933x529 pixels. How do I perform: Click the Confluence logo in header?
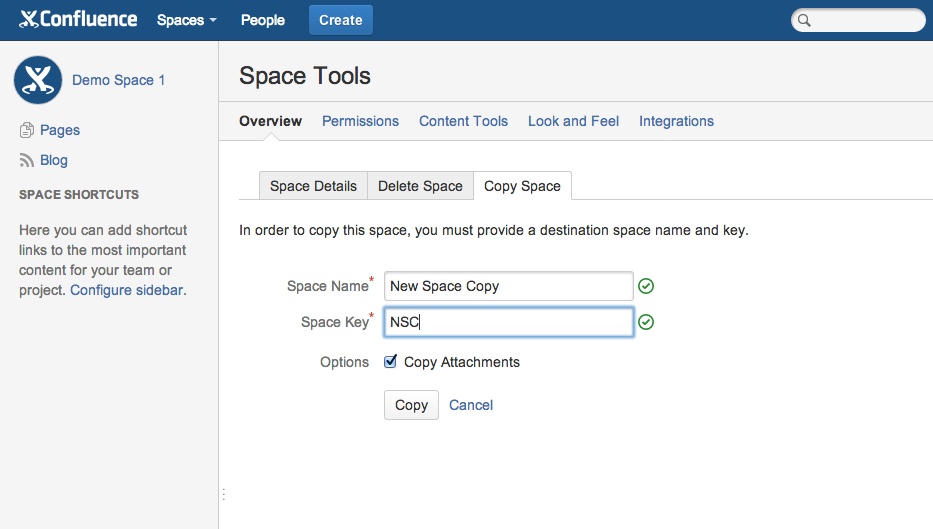[78, 20]
